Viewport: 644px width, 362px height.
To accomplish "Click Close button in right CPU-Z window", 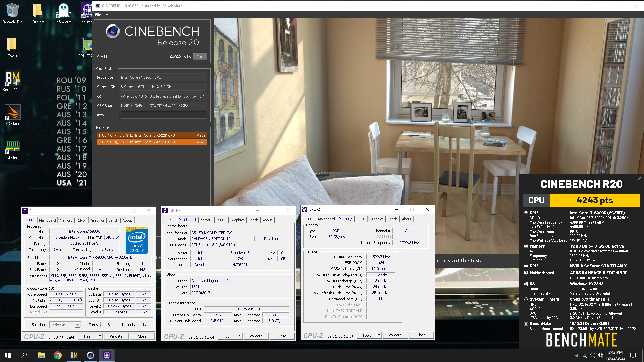I will [421, 335].
